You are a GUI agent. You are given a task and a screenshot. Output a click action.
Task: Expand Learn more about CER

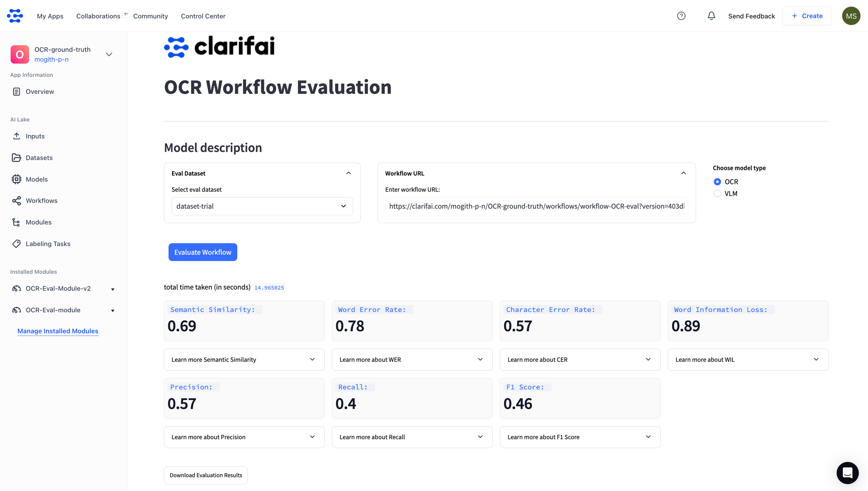(x=579, y=359)
